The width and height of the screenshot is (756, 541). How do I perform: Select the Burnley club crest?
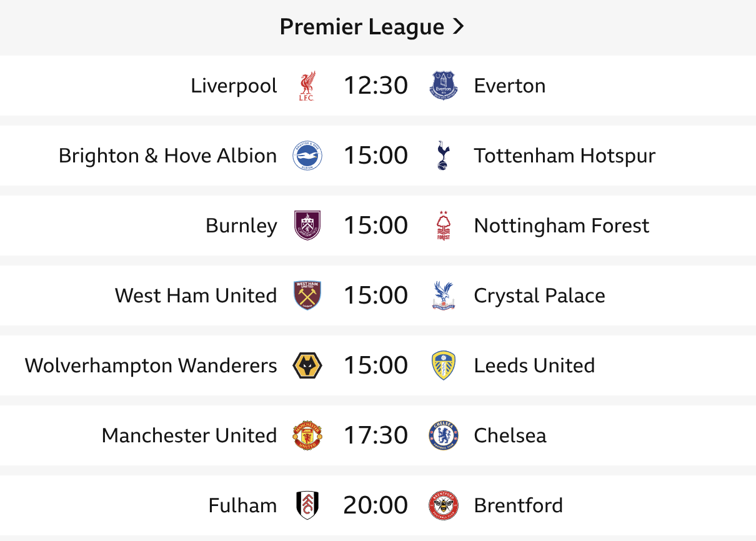click(307, 226)
